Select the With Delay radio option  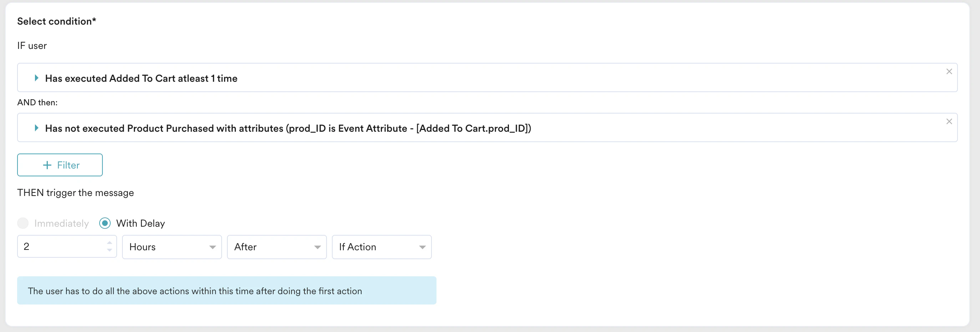(105, 223)
